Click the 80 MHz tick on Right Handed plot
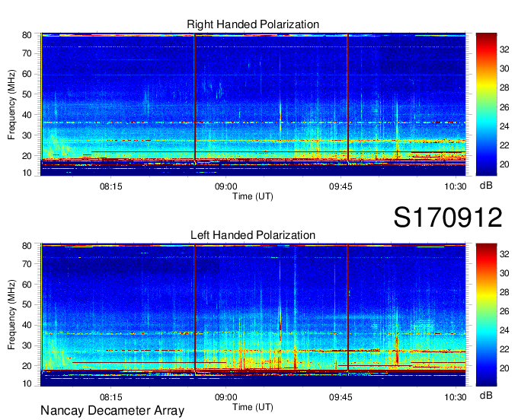Image resolution: width=518 pixels, height=420 pixels. point(27,35)
